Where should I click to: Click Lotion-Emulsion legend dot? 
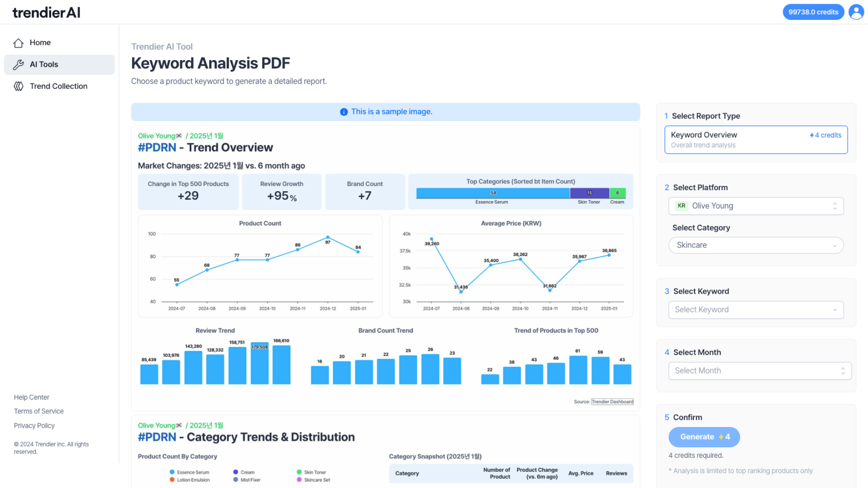pyautogui.click(x=172, y=480)
